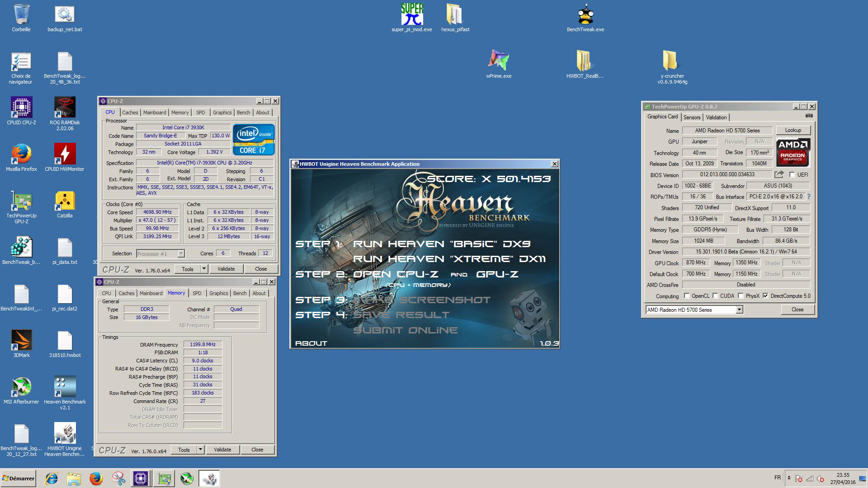Launch CPUID HWMonitor shortcut
The image size is (868, 488).
(x=65, y=157)
